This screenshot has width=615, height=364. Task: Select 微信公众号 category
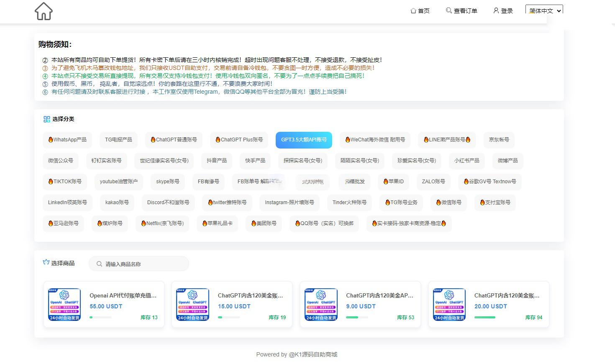(x=60, y=161)
